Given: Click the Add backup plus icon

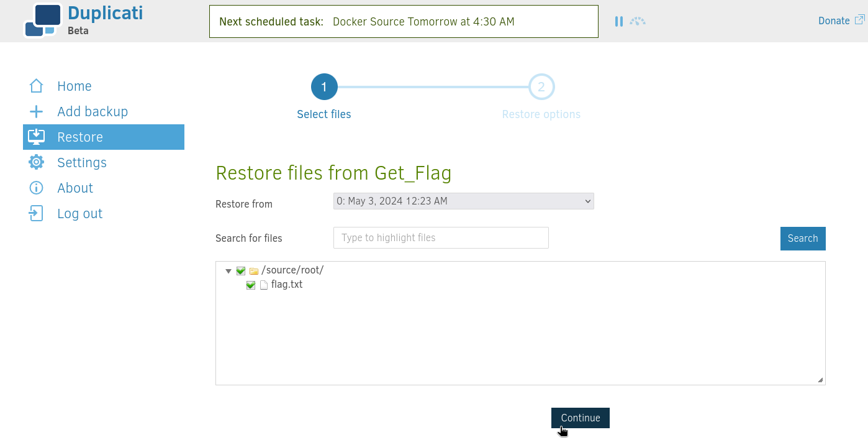Looking at the screenshot, I should tap(37, 112).
